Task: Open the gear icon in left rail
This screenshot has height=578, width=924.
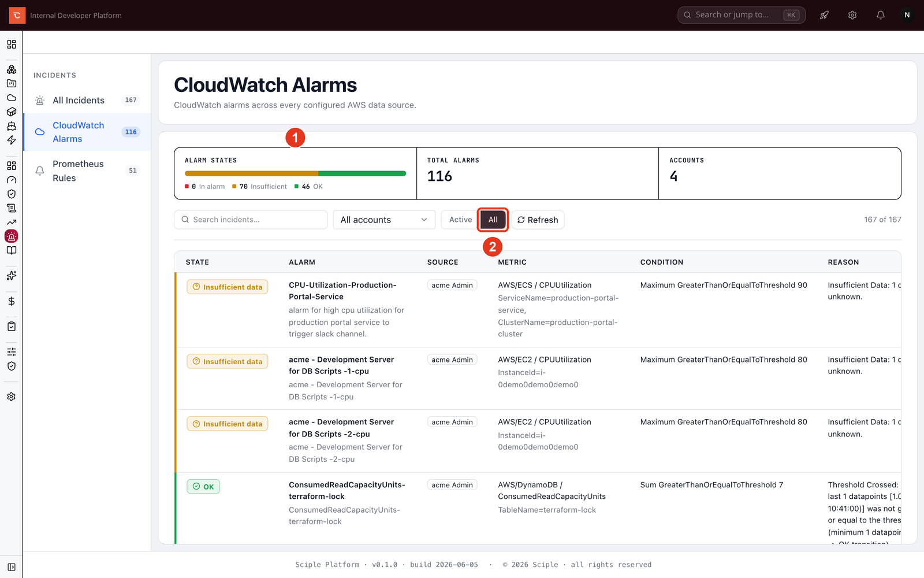Action: point(12,397)
